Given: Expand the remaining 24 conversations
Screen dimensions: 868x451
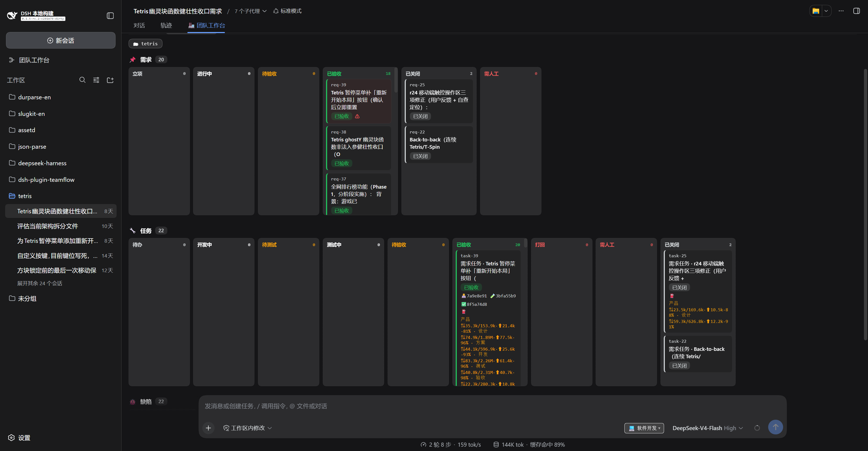Looking at the screenshot, I should (x=40, y=283).
